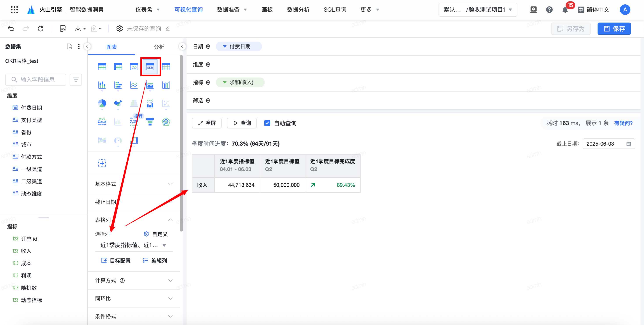This screenshot has width=644, height=325.
Task: Select the OKR table chart type
Action: tap(150, 67)
